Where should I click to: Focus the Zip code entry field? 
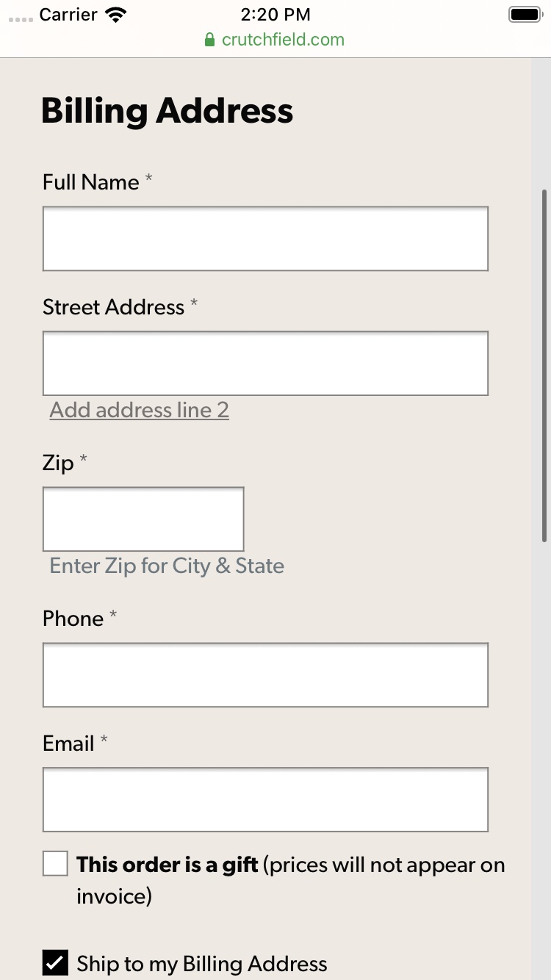tap(143, 519)
